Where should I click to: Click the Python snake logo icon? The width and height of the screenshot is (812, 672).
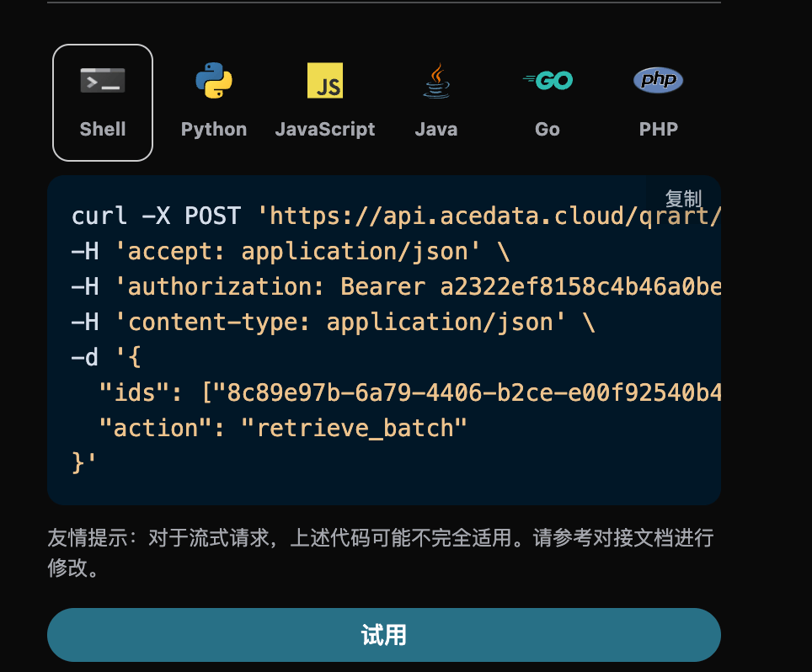point(214,81)
